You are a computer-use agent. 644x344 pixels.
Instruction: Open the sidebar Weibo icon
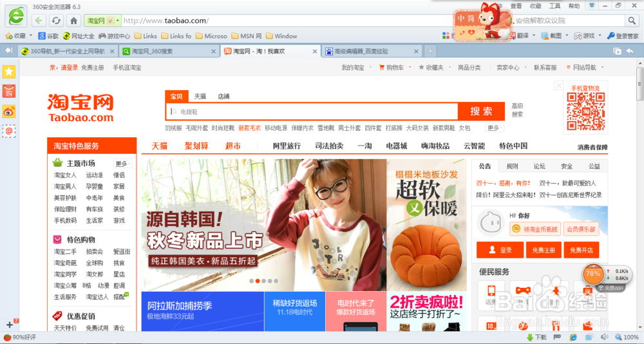9,111
